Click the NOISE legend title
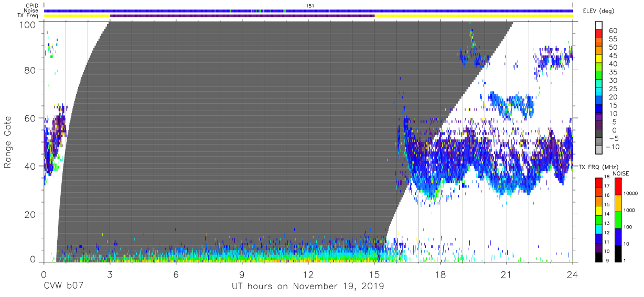The image size is (644, 297). click(x=620, y=173)
